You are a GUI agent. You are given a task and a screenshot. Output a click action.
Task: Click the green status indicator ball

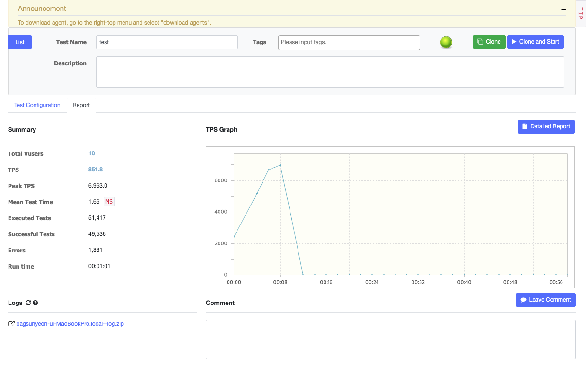pyautogui.click(x=446, y=42)
